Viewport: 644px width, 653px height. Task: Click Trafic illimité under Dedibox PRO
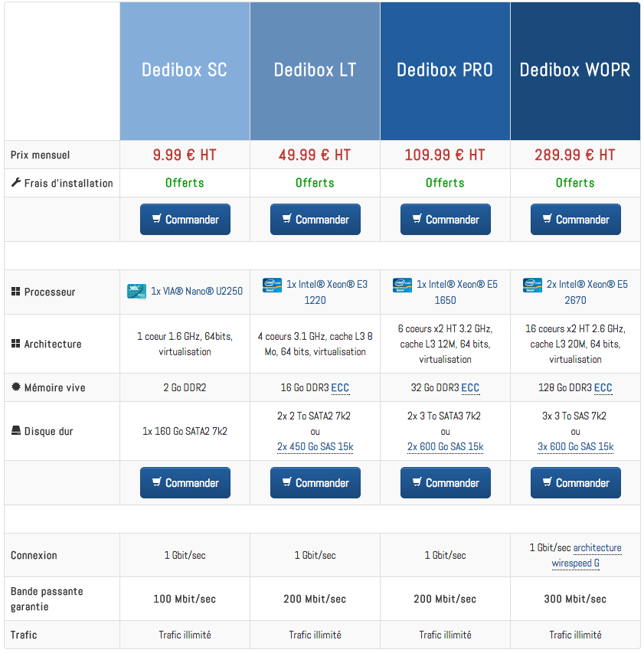pos(446,635)
